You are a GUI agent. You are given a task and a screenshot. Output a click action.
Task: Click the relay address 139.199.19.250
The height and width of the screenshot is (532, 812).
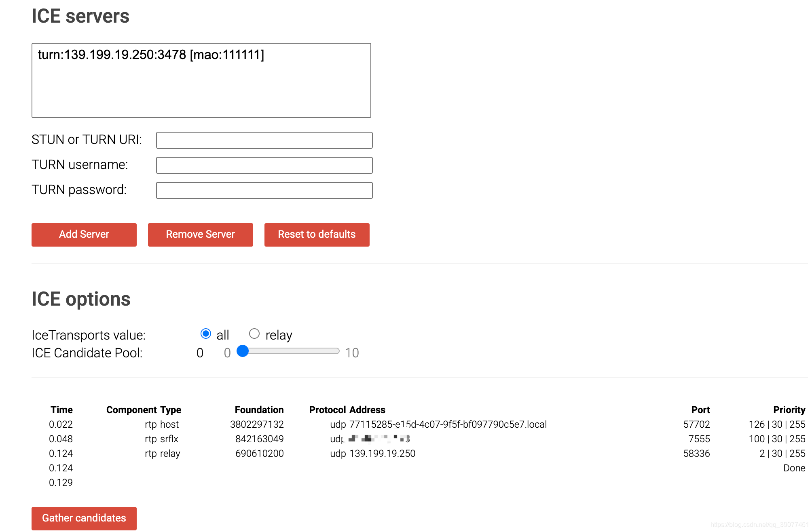pos(382,454)
